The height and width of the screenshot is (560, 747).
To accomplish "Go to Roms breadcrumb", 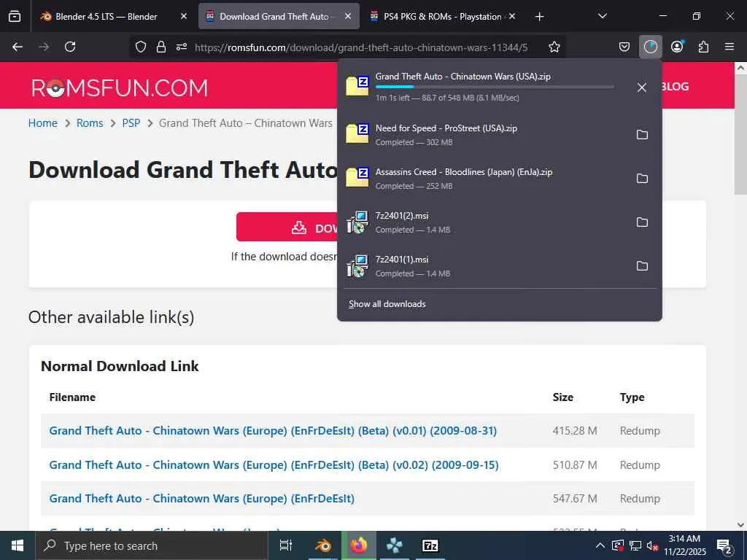I will click(90, 123).
